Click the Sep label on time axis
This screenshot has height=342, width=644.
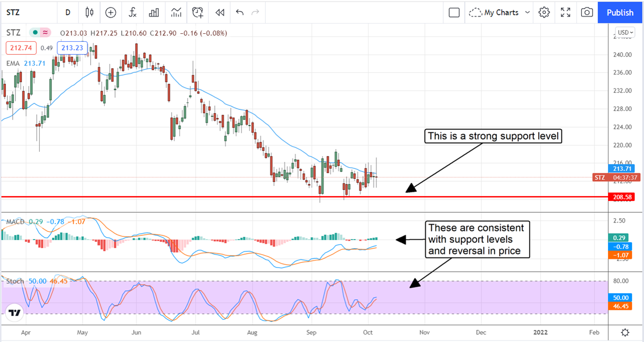(311, 332)
